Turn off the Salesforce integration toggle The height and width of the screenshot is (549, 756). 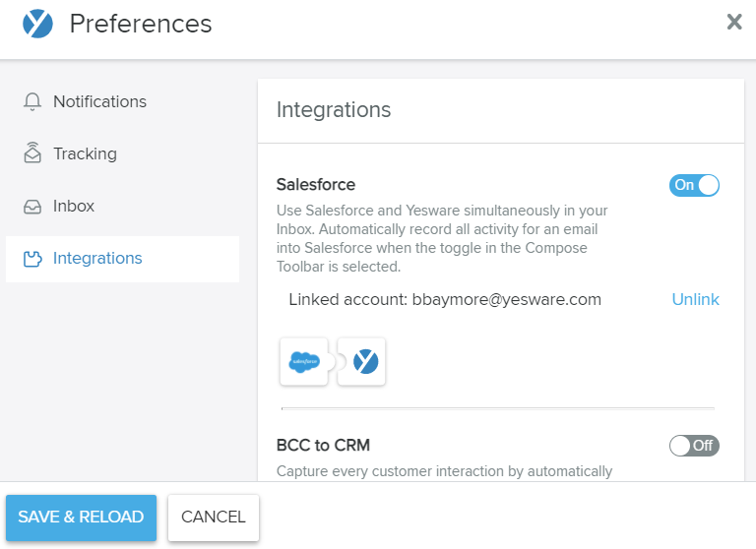pos(694,185)
